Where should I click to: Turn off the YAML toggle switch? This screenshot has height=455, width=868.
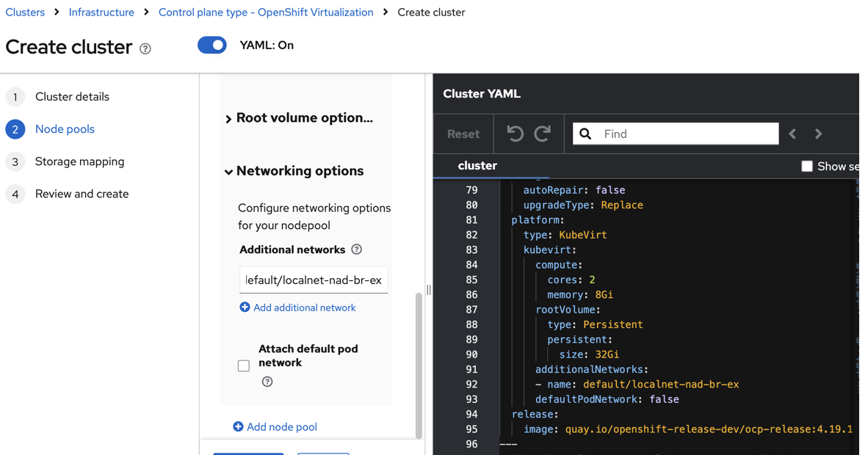(212, 45)
